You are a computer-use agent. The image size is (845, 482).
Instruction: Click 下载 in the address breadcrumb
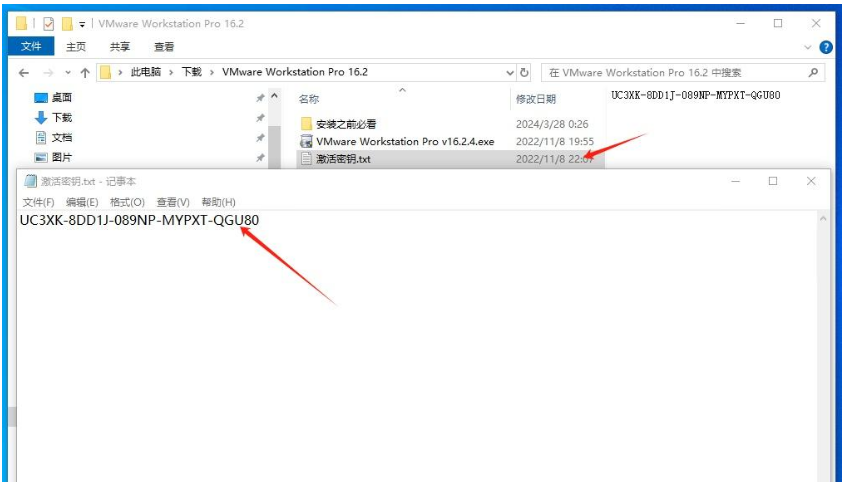pyautogui.click(x=191, y=72)
